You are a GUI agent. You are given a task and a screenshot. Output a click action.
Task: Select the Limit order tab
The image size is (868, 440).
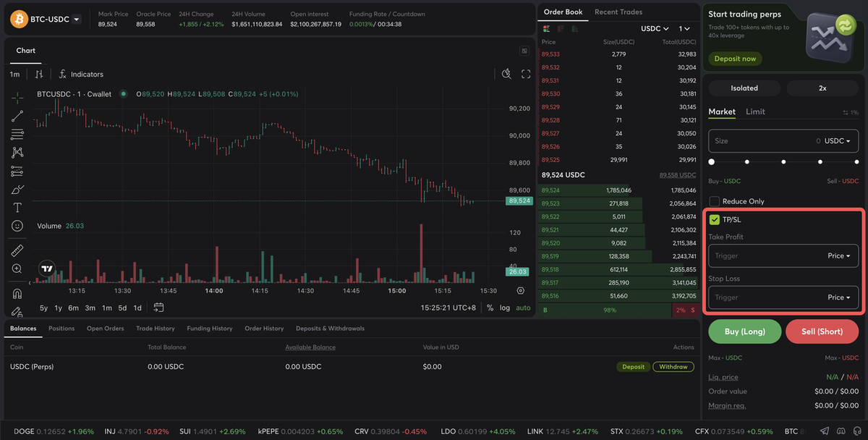(x=755, y=111)
